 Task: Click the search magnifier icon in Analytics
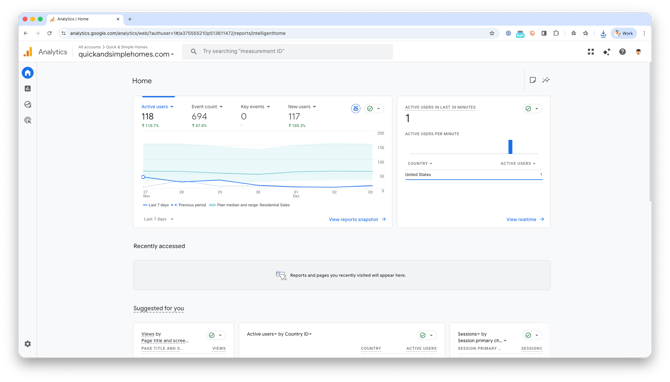pos(194,51)
